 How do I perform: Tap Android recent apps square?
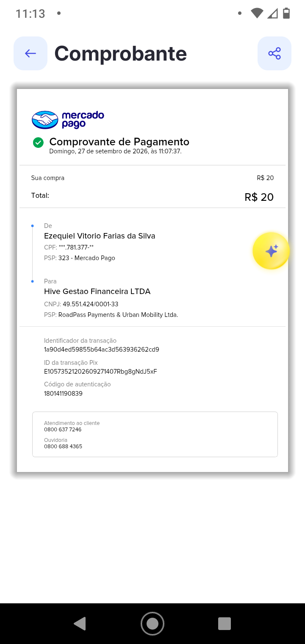(x=225, y=624)
